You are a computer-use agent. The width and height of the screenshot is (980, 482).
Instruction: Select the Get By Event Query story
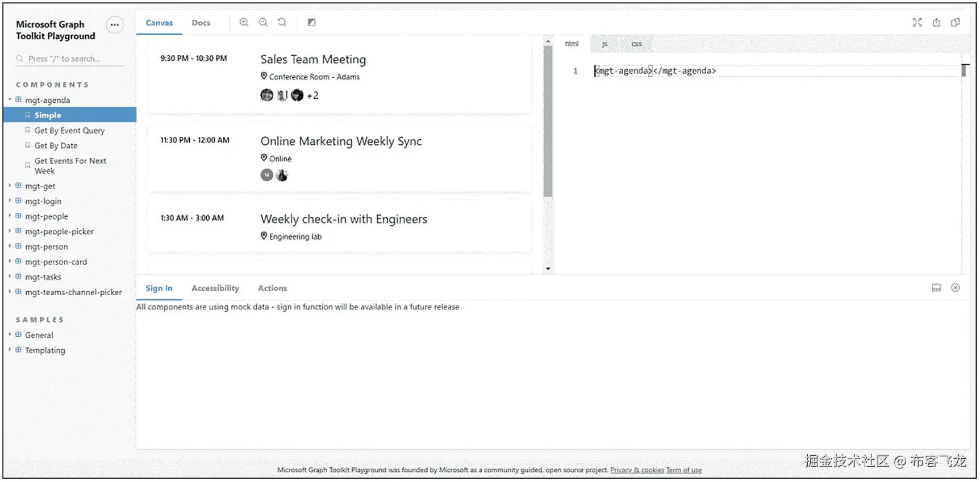coord(70,130)
